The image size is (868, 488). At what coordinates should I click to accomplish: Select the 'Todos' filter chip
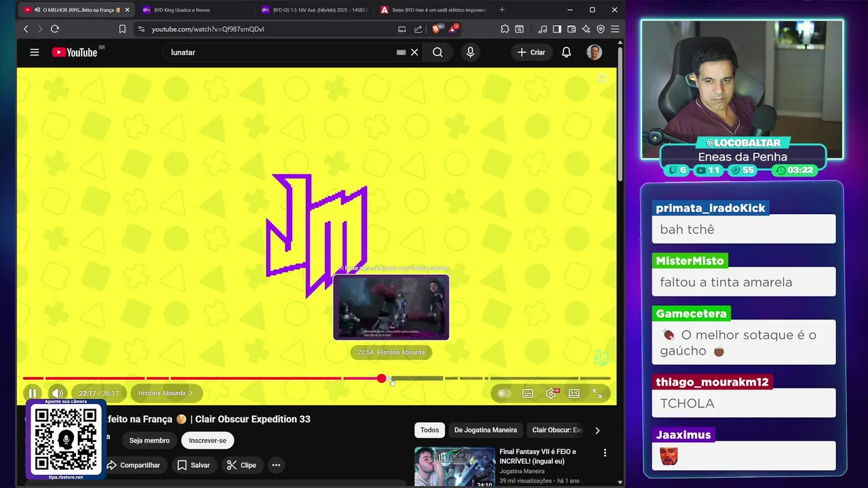tap(429, 430)
